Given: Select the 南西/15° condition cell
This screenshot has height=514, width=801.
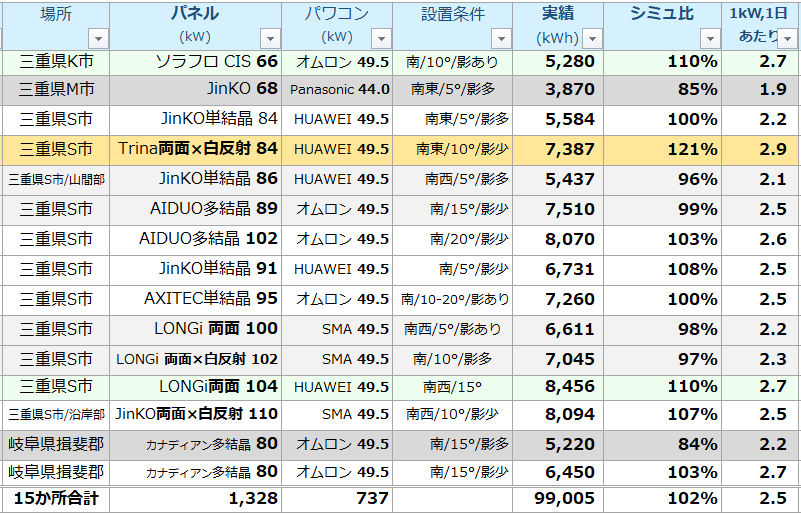Looking at the screenshot, I should 453,387.
